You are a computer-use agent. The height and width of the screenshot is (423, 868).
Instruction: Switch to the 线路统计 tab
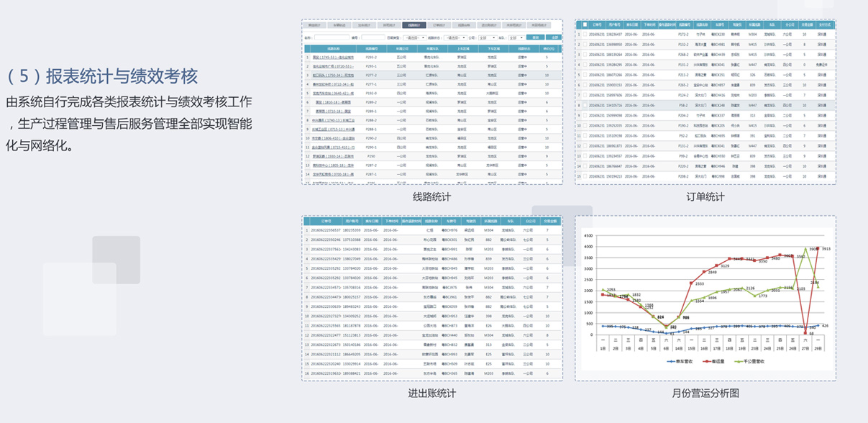pos(414,25)
